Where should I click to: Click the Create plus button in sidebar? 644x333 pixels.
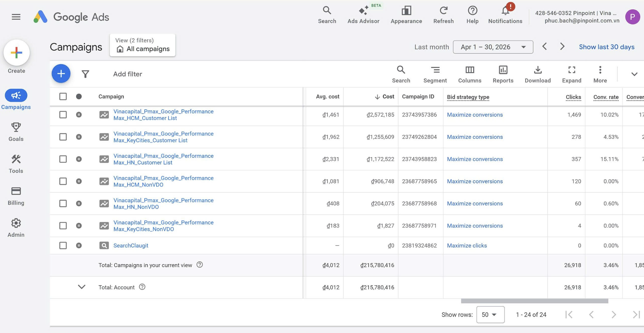(17, 52)
